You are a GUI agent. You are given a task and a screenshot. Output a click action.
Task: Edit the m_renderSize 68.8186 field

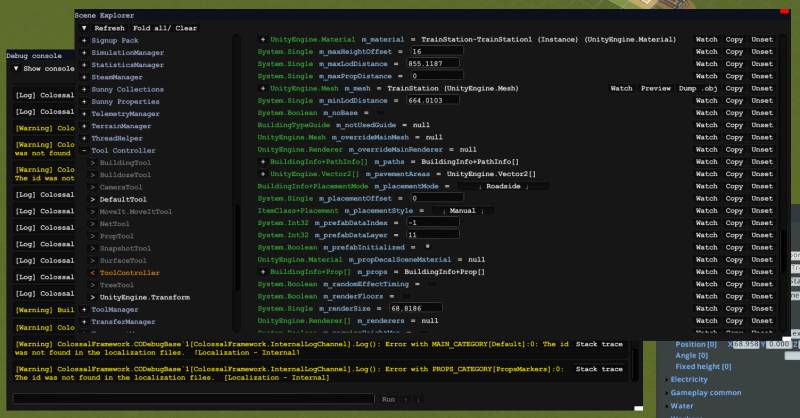(416, 309)
